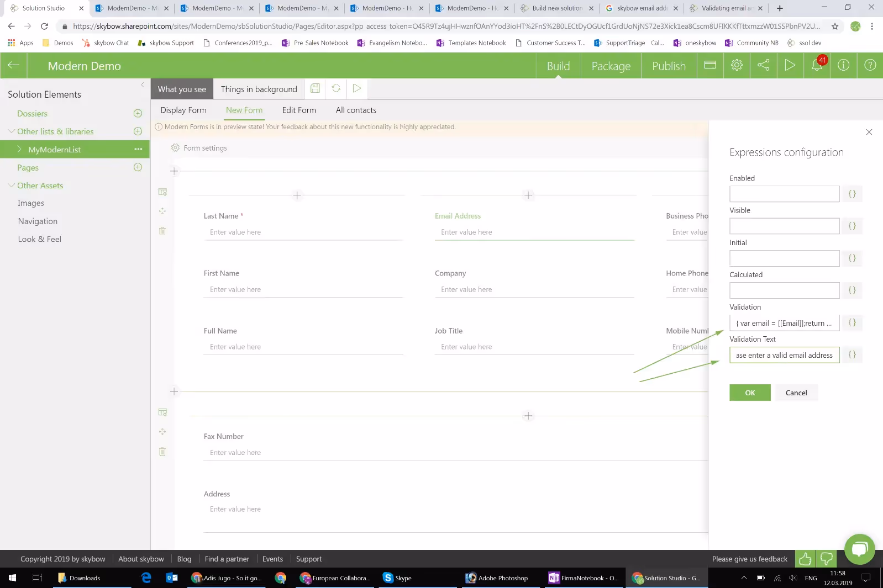Click the info icon in the header
The image size is (883, 588).
843,65
